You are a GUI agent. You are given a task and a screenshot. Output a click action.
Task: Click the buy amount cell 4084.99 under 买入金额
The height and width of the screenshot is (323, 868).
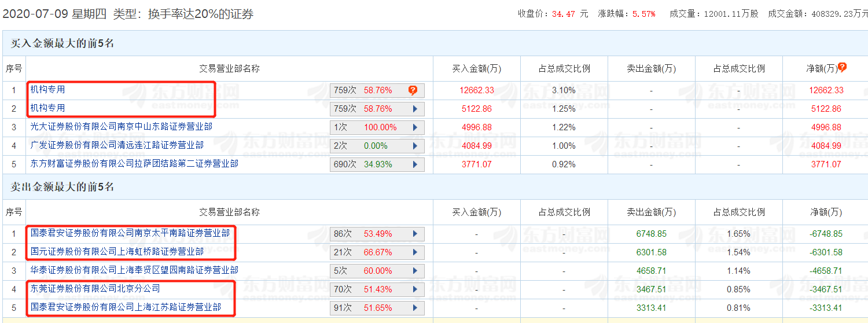[x=477, y=146]
